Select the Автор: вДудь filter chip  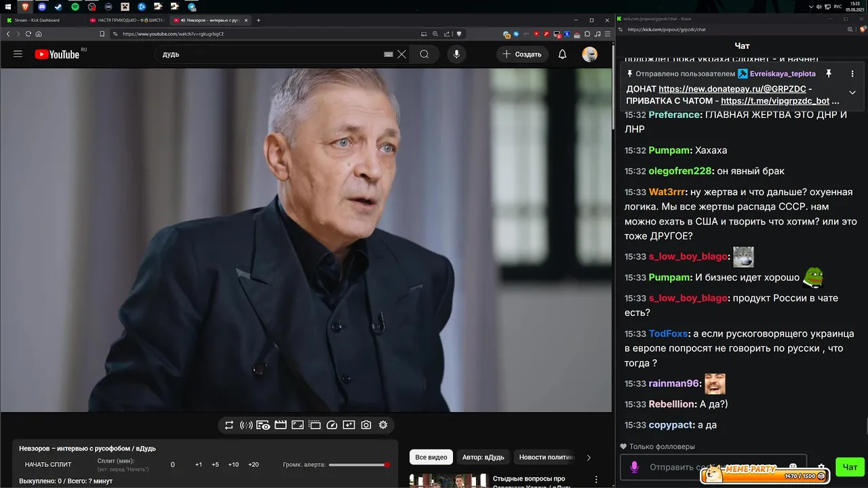(x=483, y=457)
